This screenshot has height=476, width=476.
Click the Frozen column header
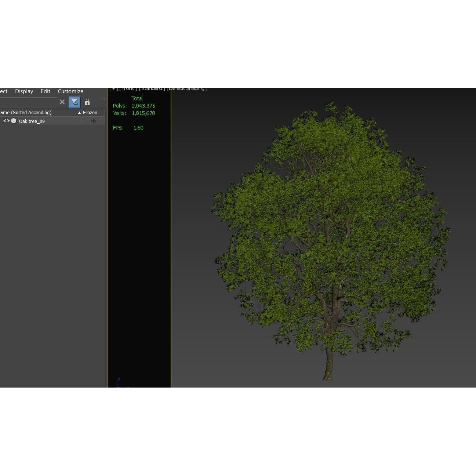tap(90, 113)
